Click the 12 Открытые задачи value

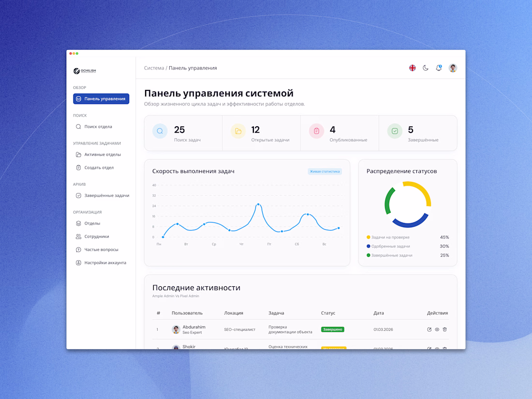coord(255,130)
